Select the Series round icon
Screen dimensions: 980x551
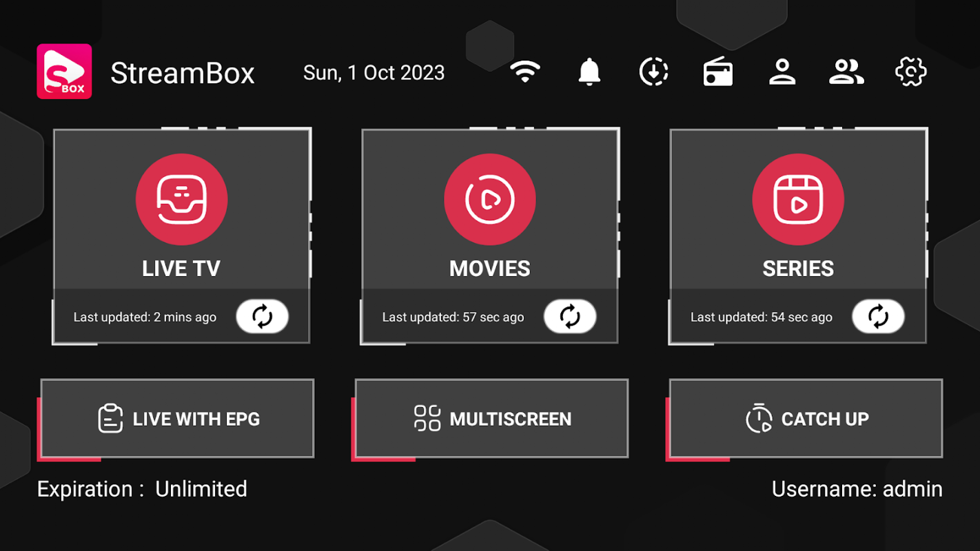pos(798,200)
